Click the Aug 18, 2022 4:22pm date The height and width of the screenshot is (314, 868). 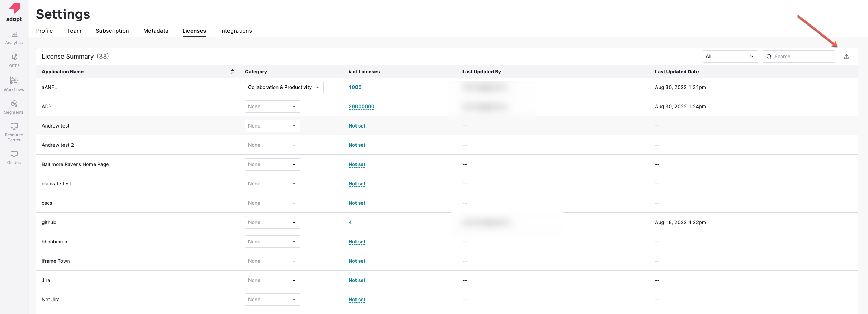681,222
